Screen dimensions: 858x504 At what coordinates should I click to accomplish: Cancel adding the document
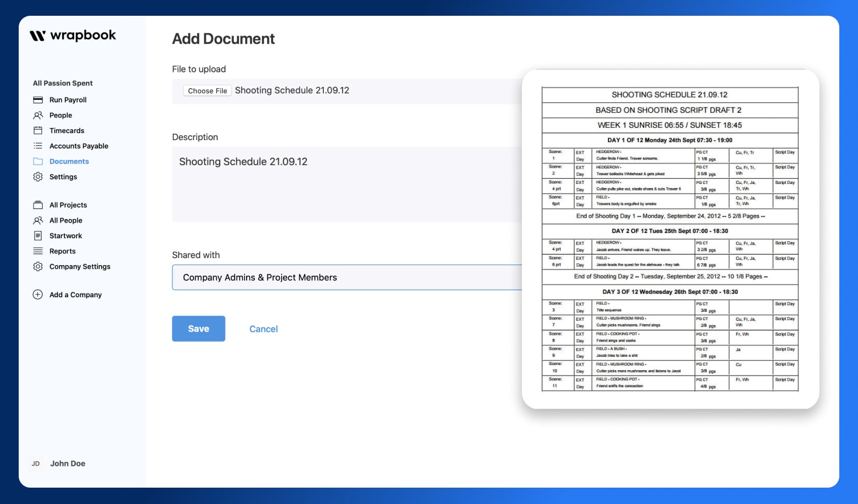(x=263, y=328)
